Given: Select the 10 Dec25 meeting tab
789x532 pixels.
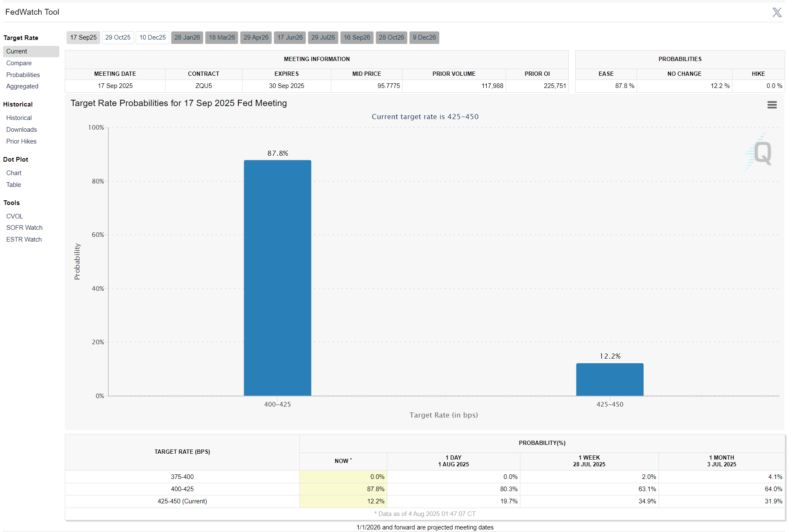Looking at the screenshot, I should [x=152, y=37].
